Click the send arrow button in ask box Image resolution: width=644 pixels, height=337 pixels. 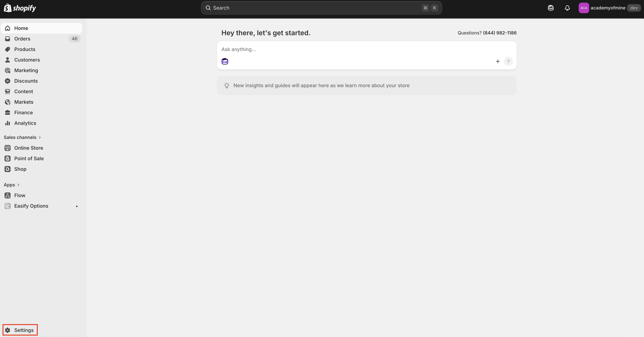(x=508, y=62)
